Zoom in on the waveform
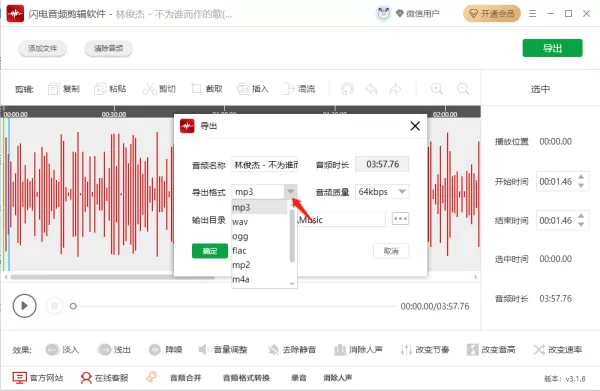Screen dimensions: 600x391 (437, 89)
